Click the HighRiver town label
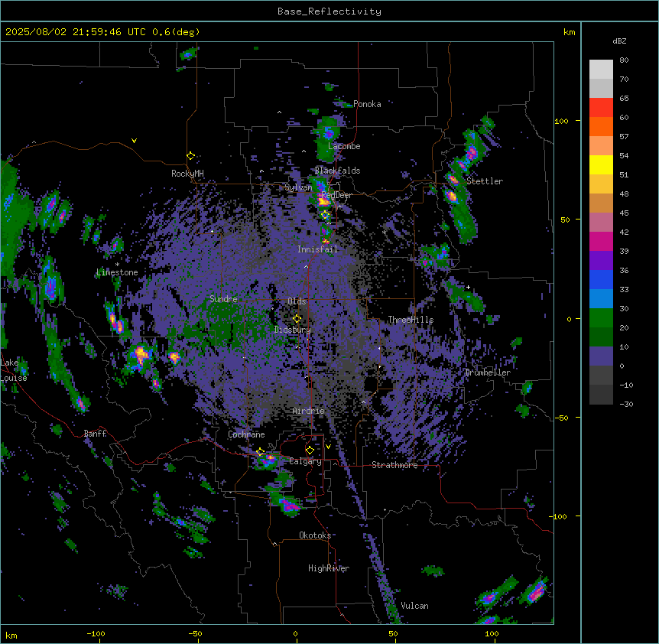 329,568
